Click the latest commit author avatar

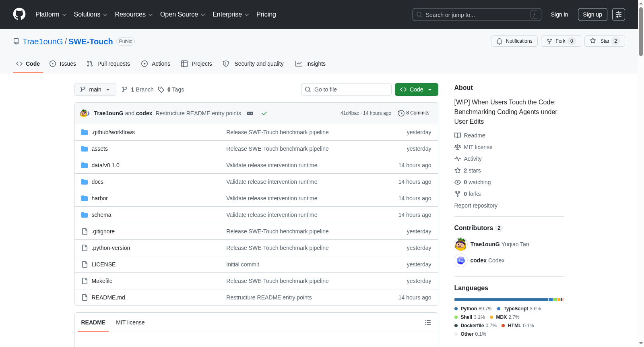(x=85, y=113)
